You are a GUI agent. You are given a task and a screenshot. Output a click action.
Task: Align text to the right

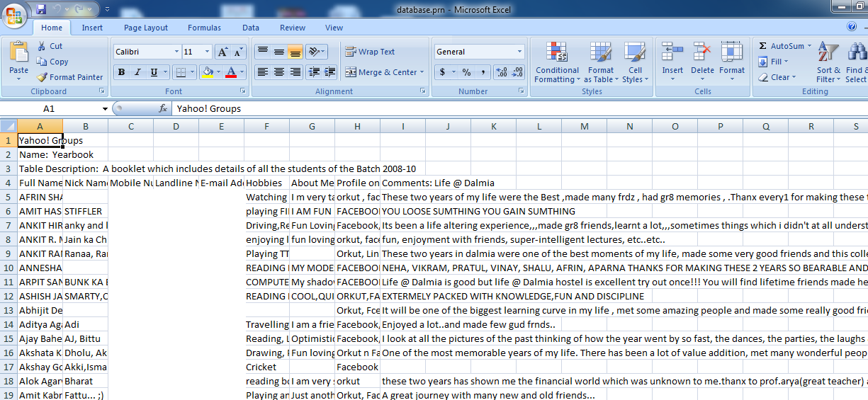(x=295, y=72)
